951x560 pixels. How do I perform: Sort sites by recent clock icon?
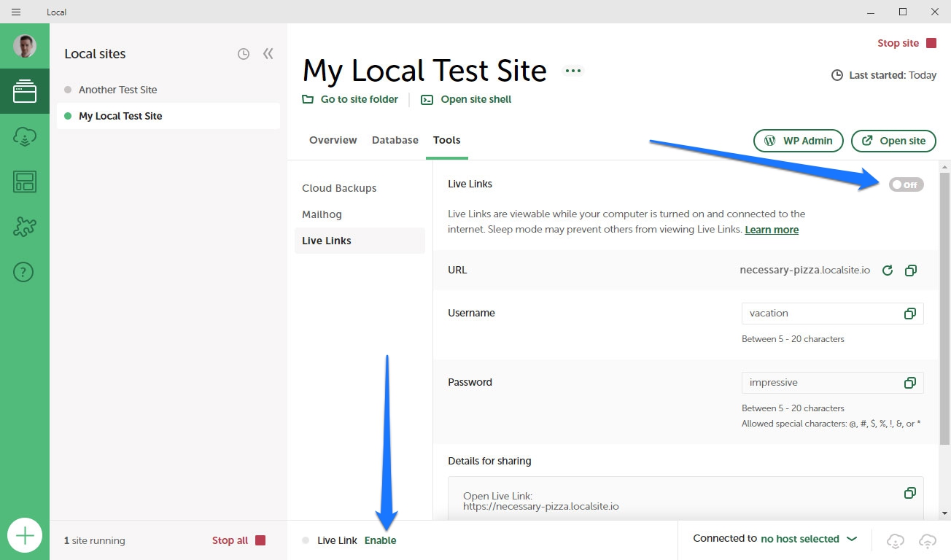(244, 54)
